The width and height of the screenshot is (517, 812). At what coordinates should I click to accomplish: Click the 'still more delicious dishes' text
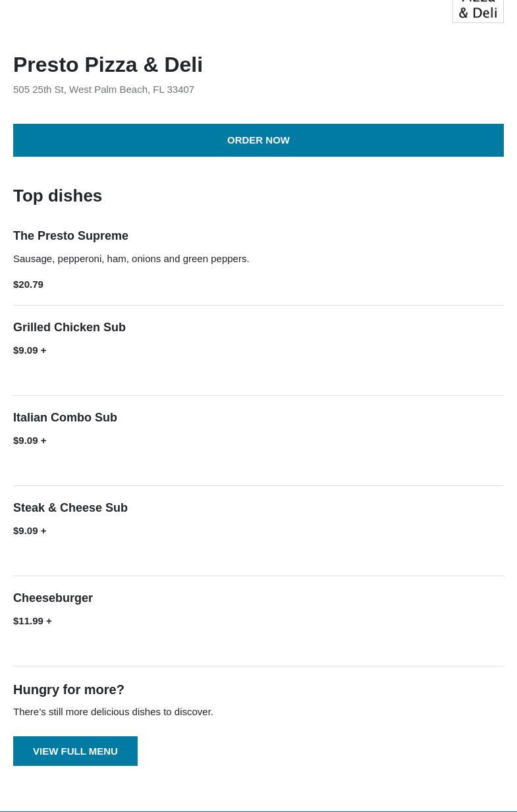coord(113,712)
